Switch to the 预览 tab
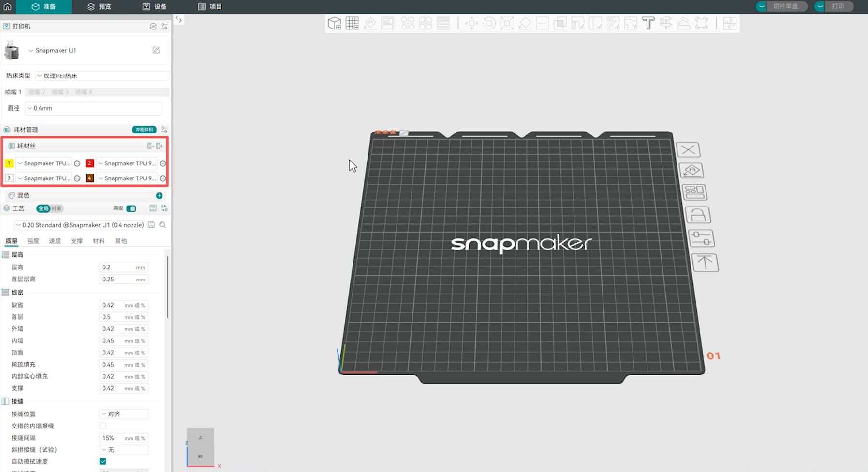868x472 pixels. click(99, 7)
